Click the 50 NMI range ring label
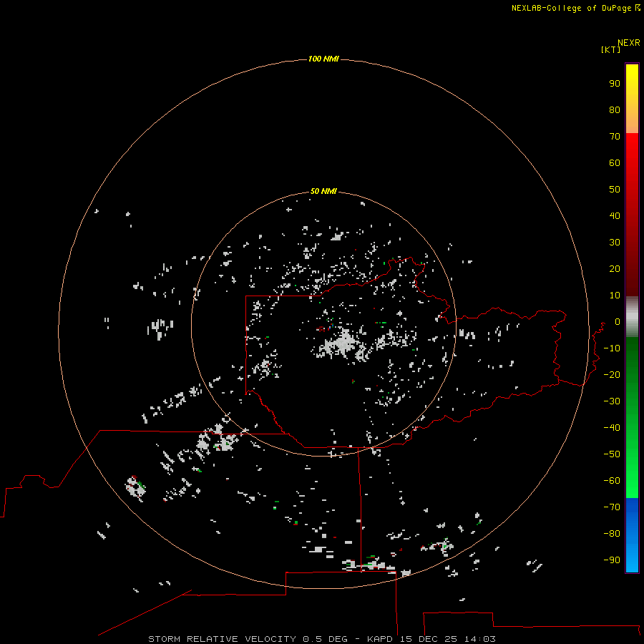This screenshot has height=644, width=644. click(x=323, y=191)
